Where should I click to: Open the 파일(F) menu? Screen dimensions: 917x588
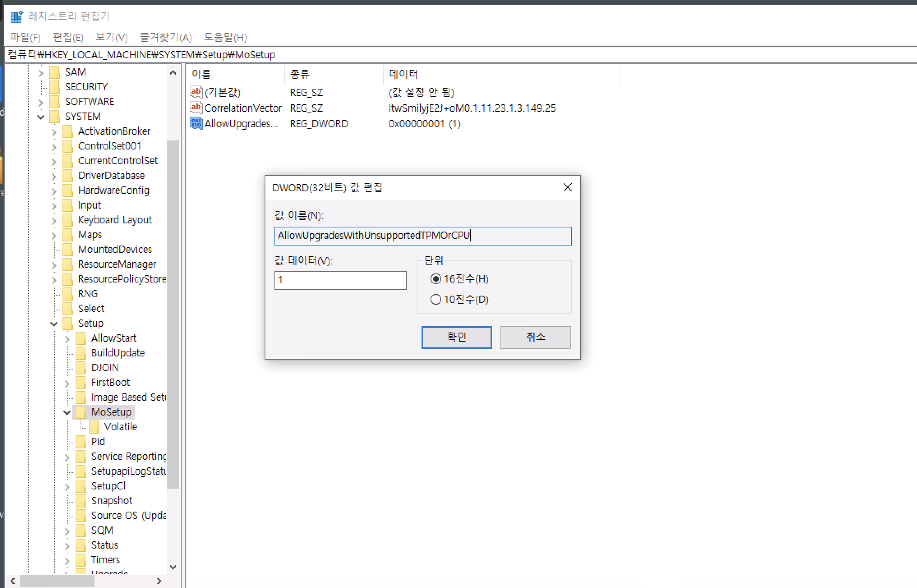25,37
